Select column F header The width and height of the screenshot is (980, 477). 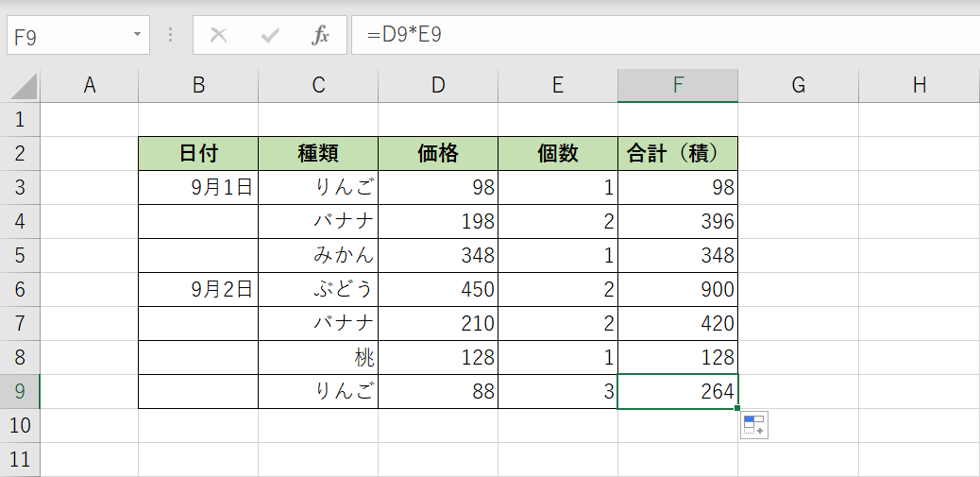(x=678, y=86)
